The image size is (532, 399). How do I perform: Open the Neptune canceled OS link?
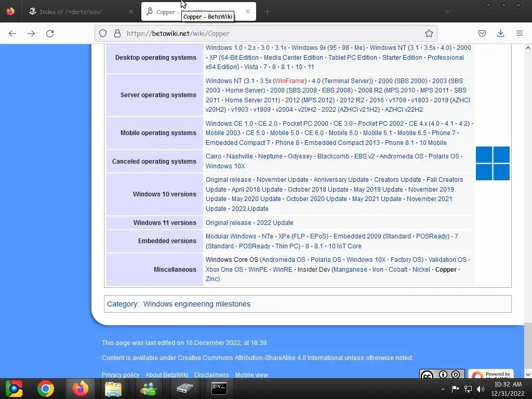pos(270,156)
